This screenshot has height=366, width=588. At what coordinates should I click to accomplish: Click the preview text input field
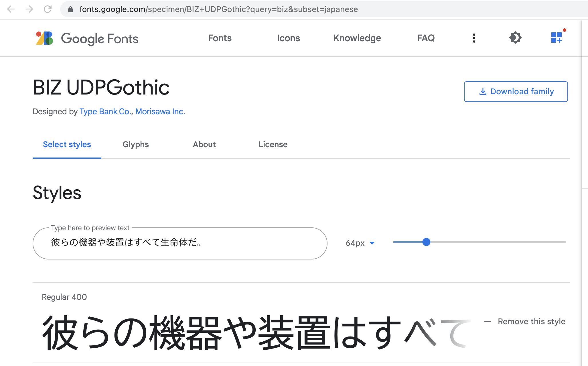(180, 243)
